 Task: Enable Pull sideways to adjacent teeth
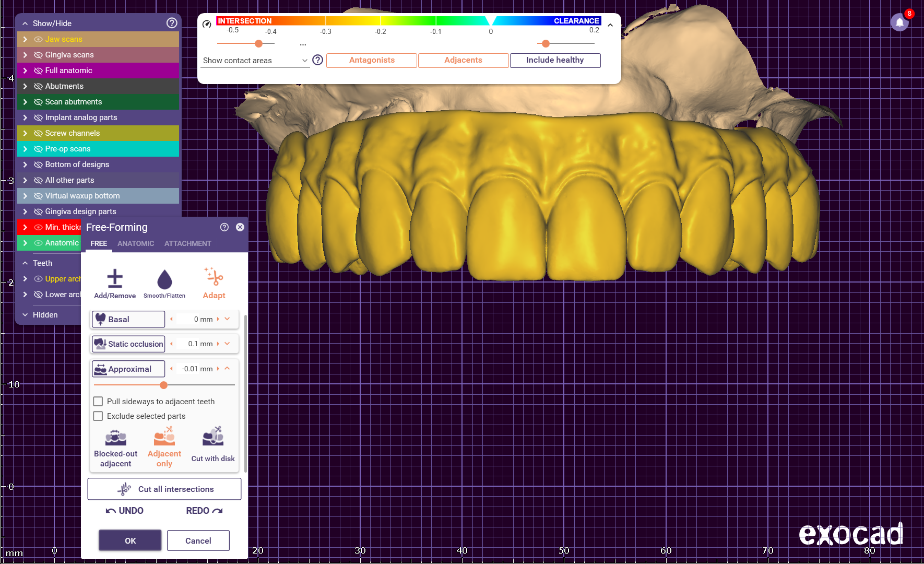pyautogui.click(x=98, y=402)
